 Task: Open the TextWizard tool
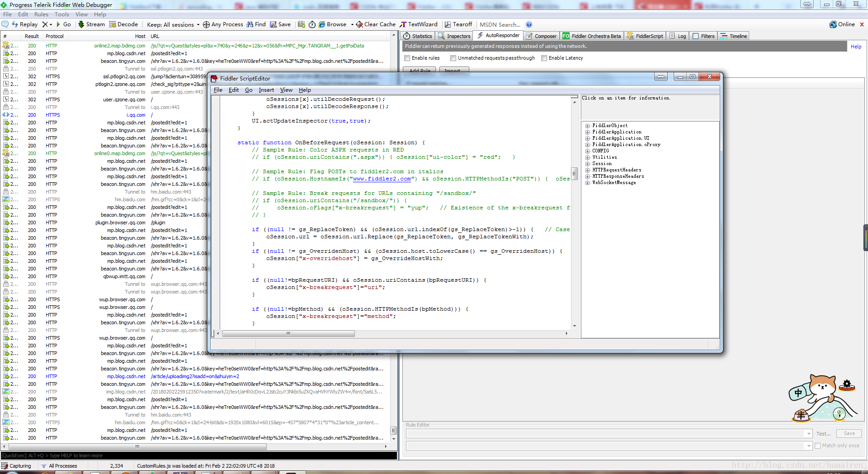point(419,24)
